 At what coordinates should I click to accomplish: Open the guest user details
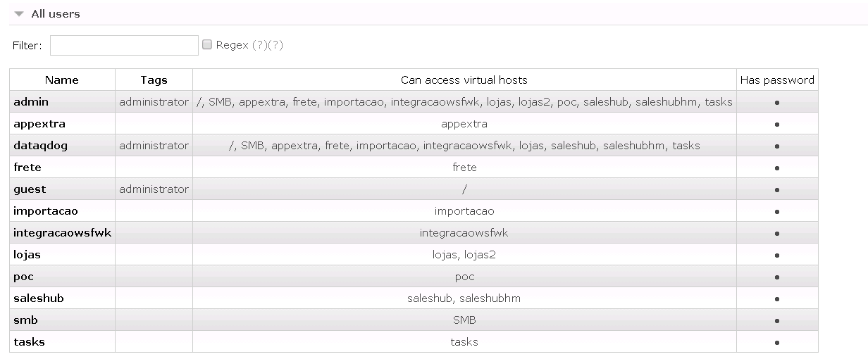pyautogui.click(x=30, y=189)
